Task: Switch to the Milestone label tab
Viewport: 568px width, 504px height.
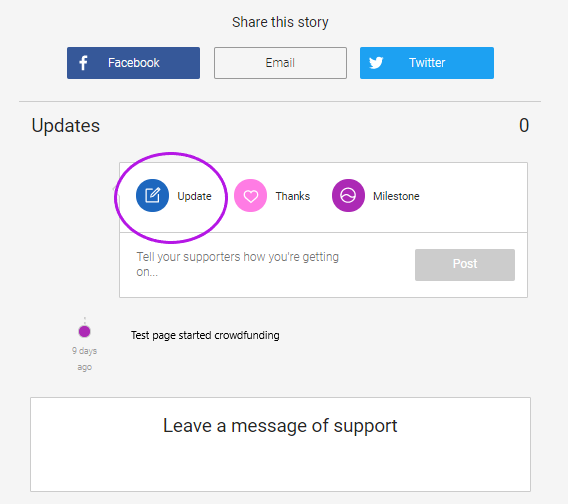Action: [396, 196]
